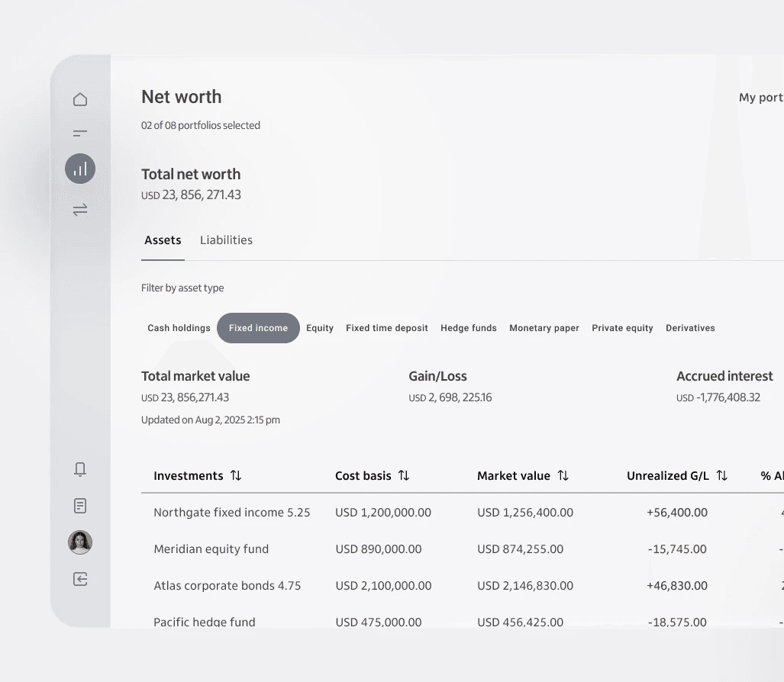Click unrealized loss -18,575.00
Screen dimensions: 784x682
click(677, 622)
